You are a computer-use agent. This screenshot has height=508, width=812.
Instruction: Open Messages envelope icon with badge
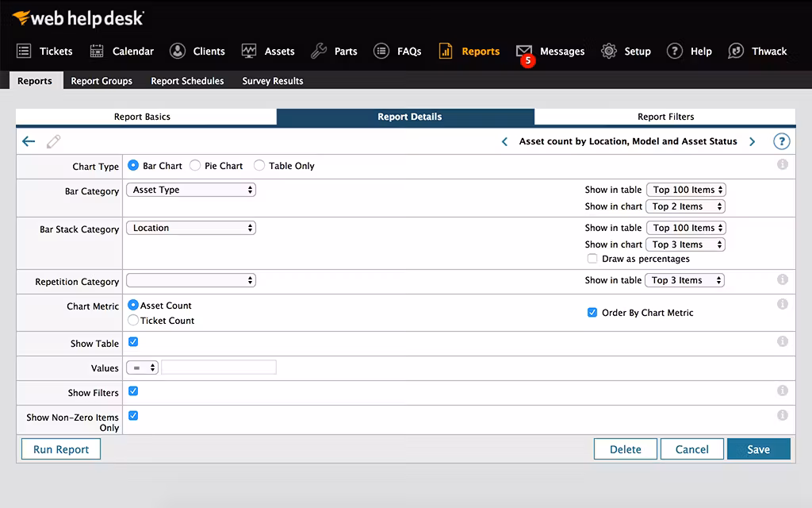[x=524, y=52]
